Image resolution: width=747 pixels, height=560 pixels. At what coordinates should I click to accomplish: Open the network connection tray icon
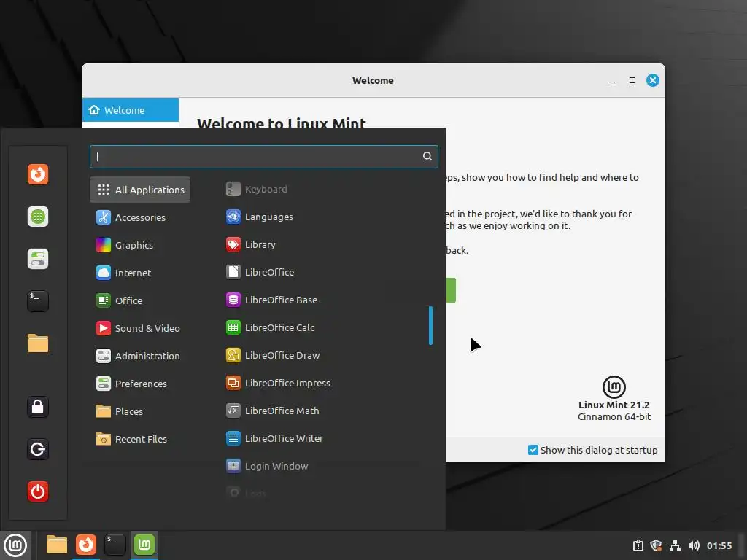point(675,545)
